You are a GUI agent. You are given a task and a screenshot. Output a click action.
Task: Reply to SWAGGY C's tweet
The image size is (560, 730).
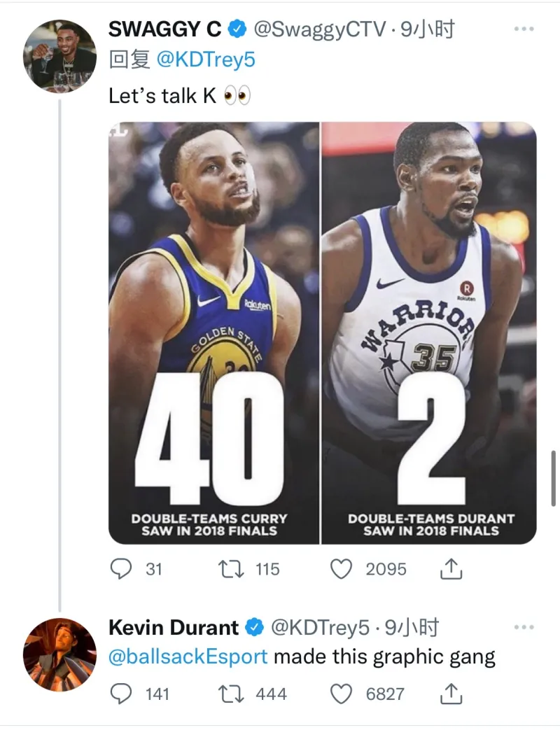pos(122,569)
